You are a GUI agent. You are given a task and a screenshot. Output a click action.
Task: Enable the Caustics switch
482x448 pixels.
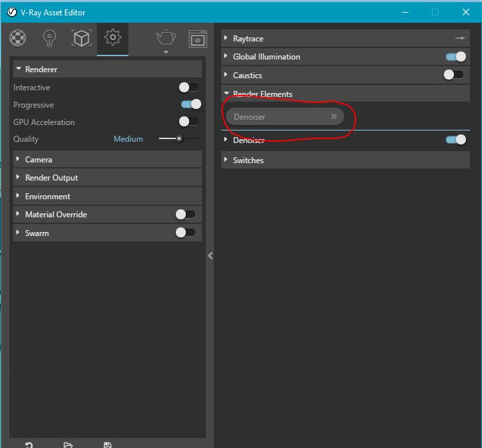pos(454,74)
